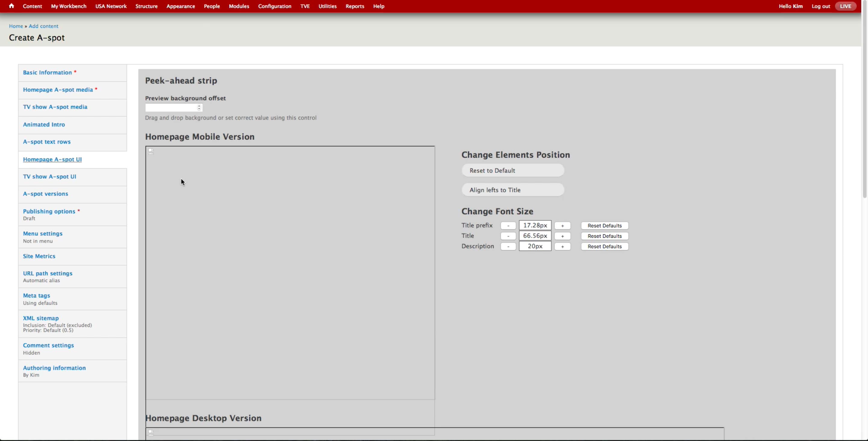Click the broken image icon in Mobile Version preview
868x441 pixels.
click(x=151, y=152)
